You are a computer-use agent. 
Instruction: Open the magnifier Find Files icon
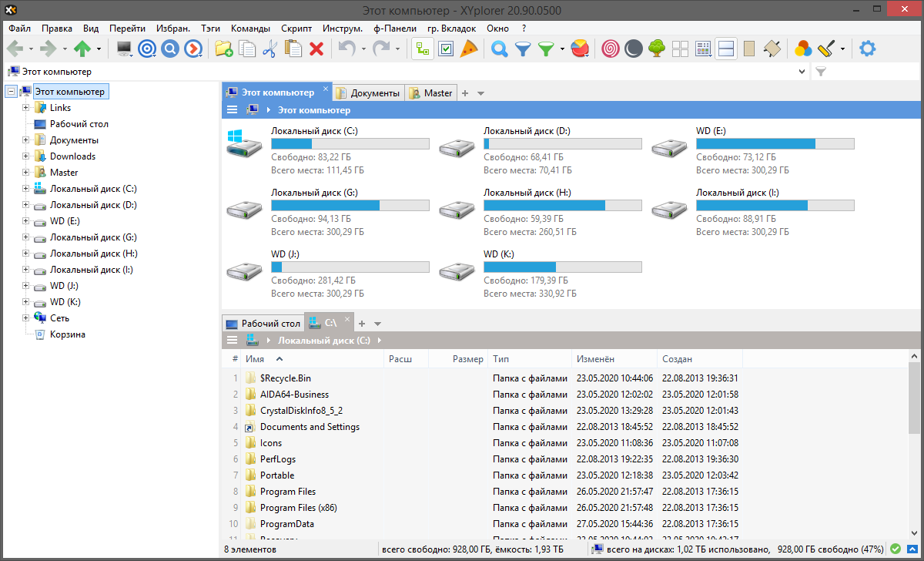(500, 49)
